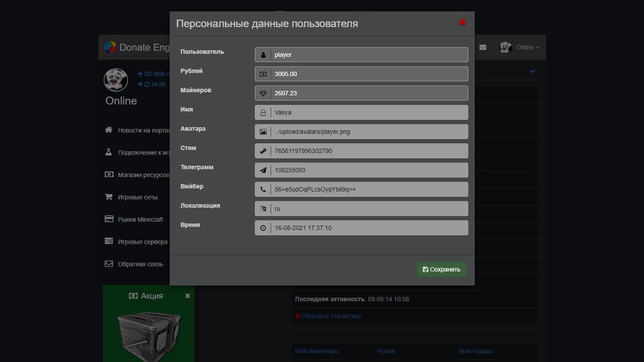Click the diamond icon beside Майнеров field
This screenshot has height=362, width=644.
point(263,93)
